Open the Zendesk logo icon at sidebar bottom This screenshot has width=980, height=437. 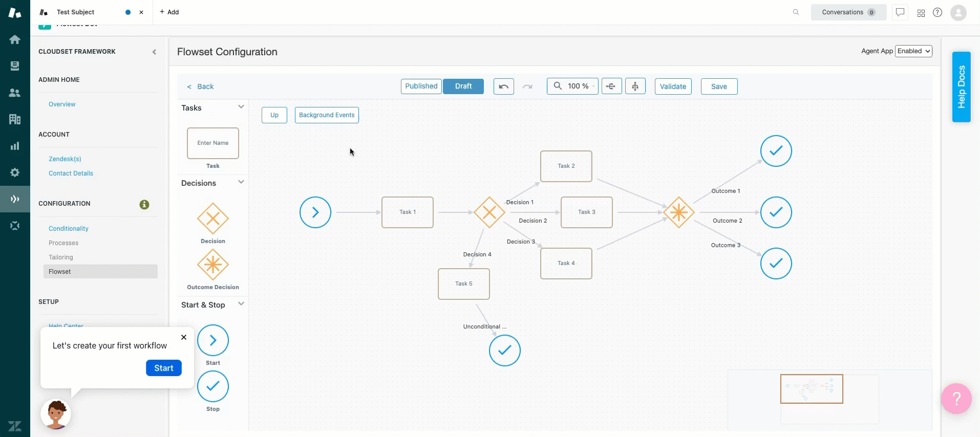pyautogui.click(x=15, y=426)
